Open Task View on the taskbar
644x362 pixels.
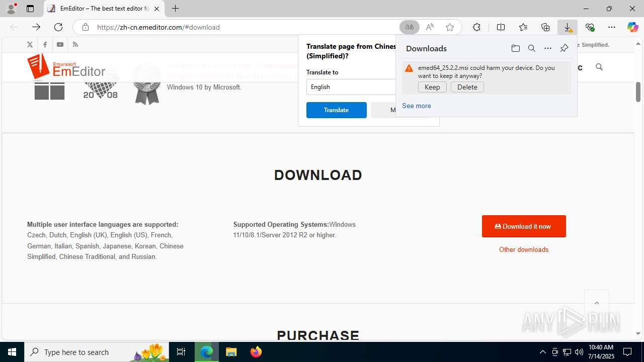pos(181,352)
